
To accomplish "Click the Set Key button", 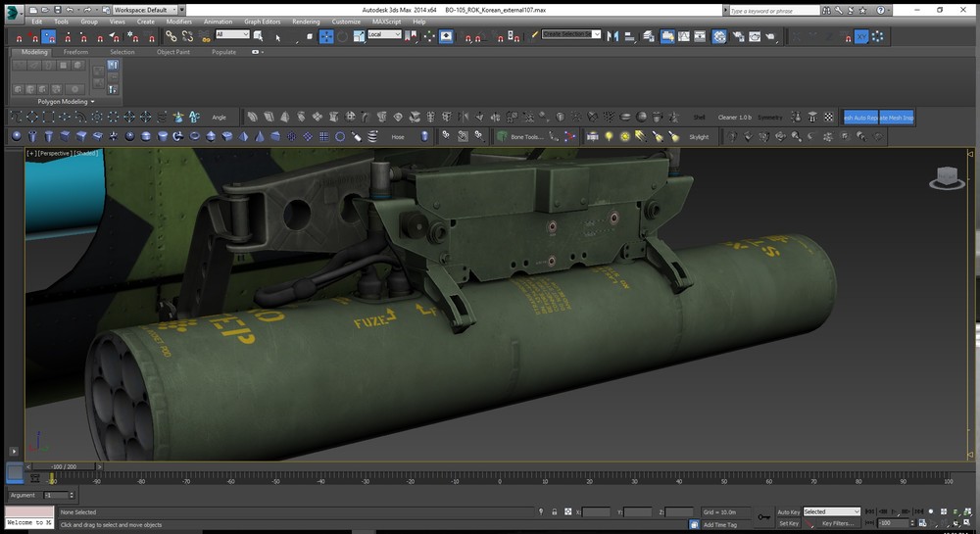I will tap(788, 523).
